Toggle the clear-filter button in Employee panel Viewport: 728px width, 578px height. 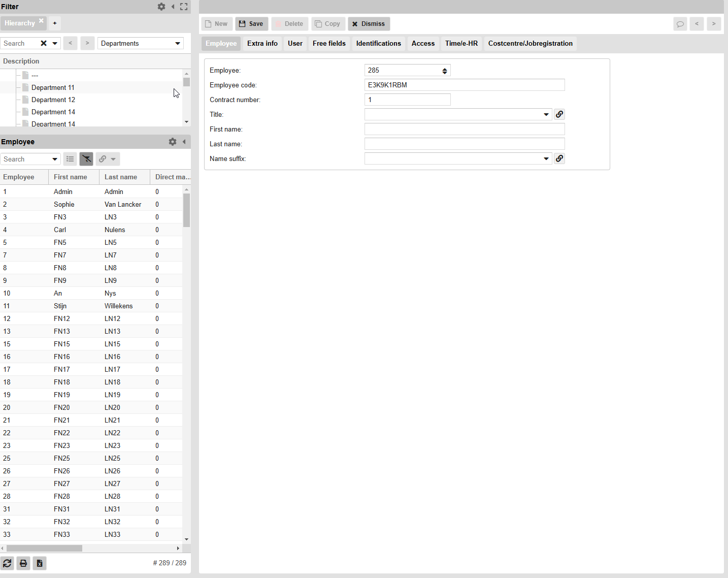[x=86, y=159]
